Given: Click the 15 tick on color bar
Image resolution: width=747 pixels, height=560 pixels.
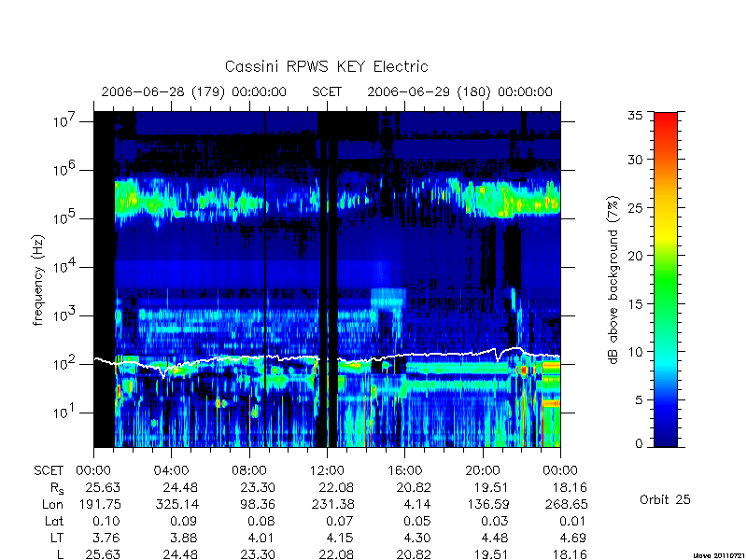Looking at the screenshot, I should pos(635,304).
